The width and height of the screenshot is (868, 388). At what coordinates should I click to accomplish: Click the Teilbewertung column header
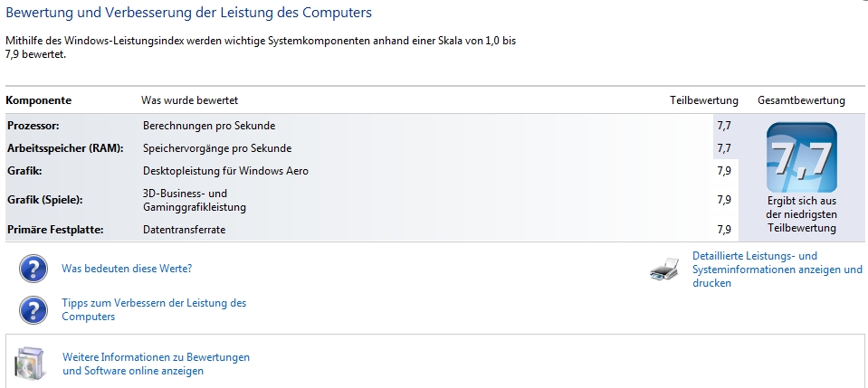click(x=704, y=100)
